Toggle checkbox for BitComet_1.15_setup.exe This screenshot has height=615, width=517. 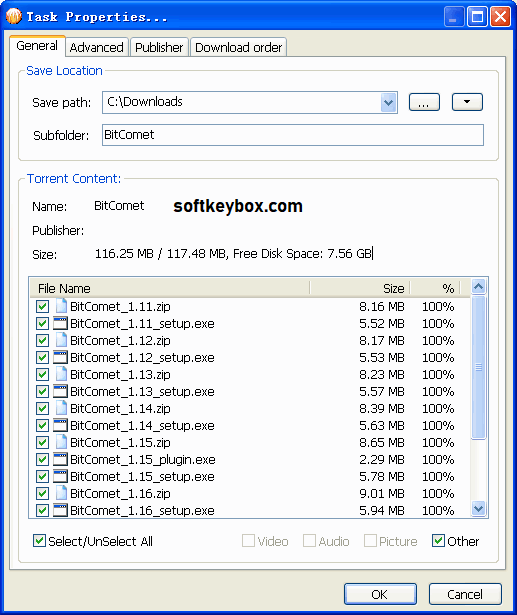pos(42,476)
